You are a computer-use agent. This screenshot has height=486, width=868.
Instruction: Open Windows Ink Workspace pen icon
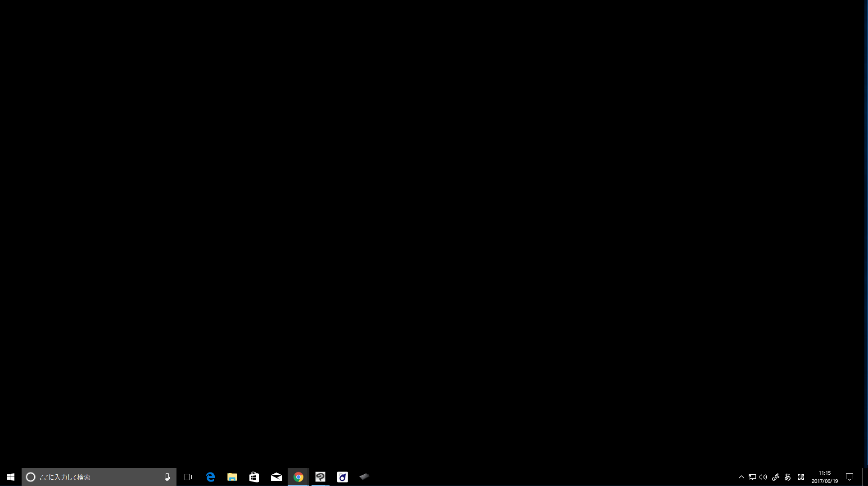(x=775, y=477)
